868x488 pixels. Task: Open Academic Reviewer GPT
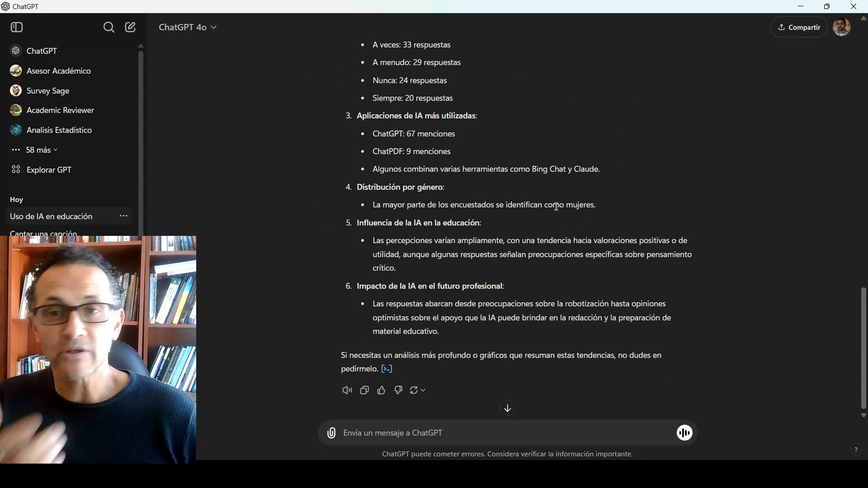(x=70, y=110)
